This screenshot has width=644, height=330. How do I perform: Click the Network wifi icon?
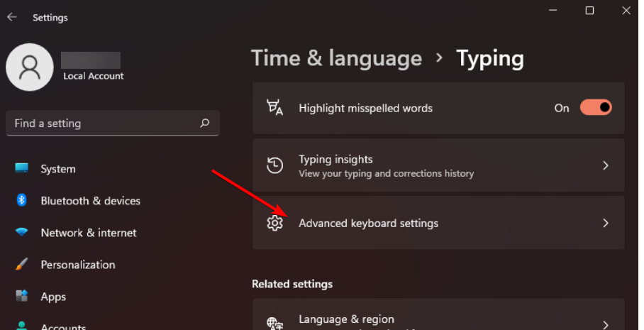(x=22, y=233)
